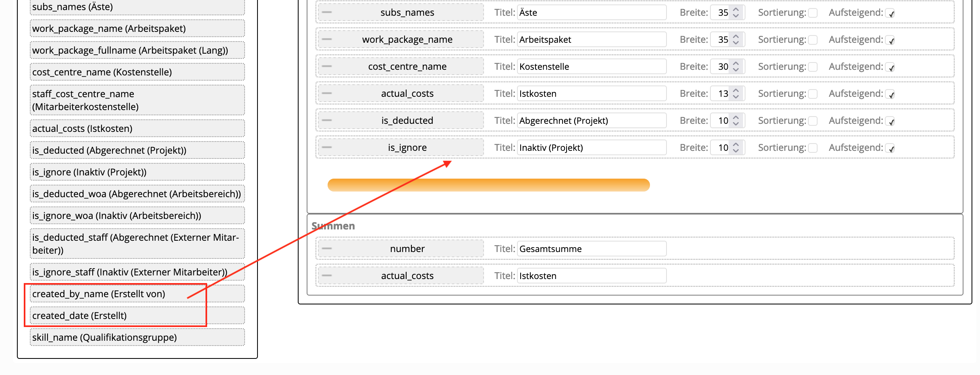
Task: Click the minus icon on the is_ignore row
Action: pyautogui.click(x=327, y=148)
